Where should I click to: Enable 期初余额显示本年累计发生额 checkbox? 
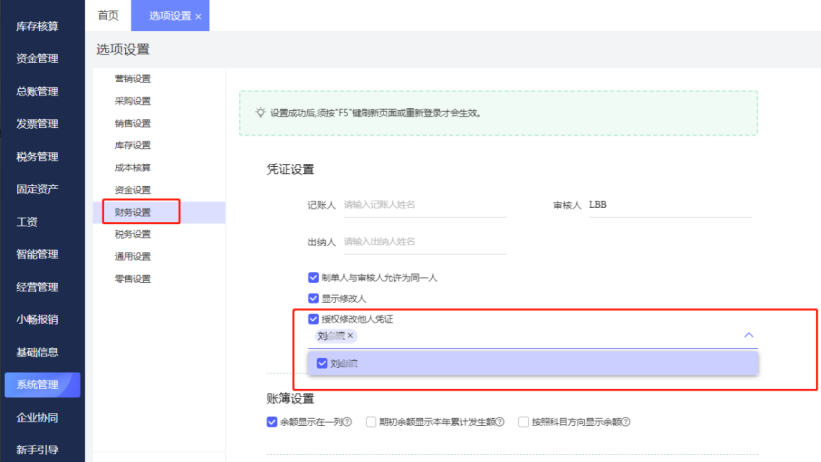point(372,422)
